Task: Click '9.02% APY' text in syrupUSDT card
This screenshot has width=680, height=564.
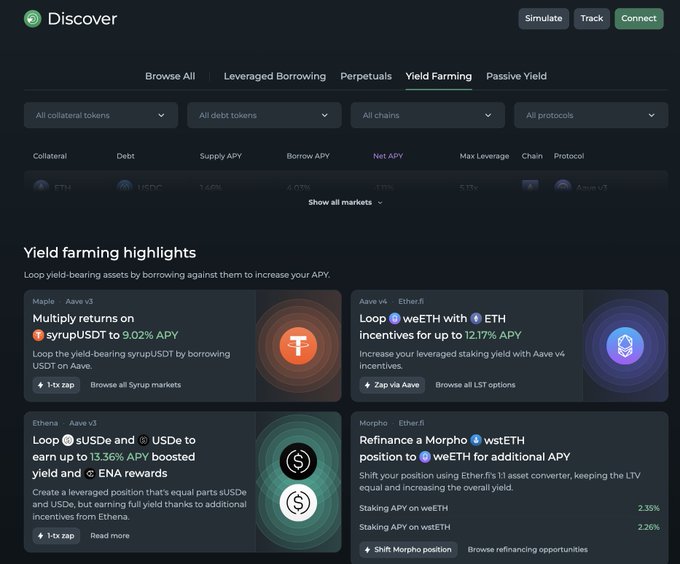Action: click(x=150, y=335)
